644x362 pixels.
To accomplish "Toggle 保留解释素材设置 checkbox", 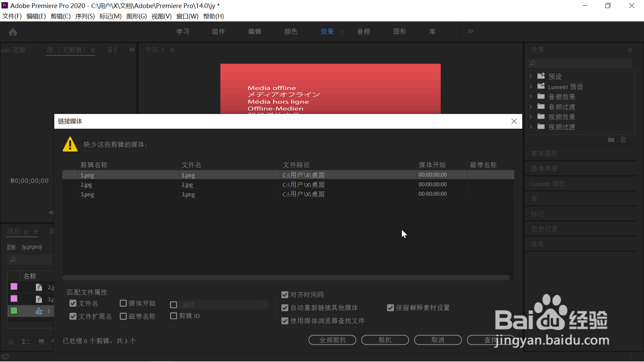I will (390, 308).
